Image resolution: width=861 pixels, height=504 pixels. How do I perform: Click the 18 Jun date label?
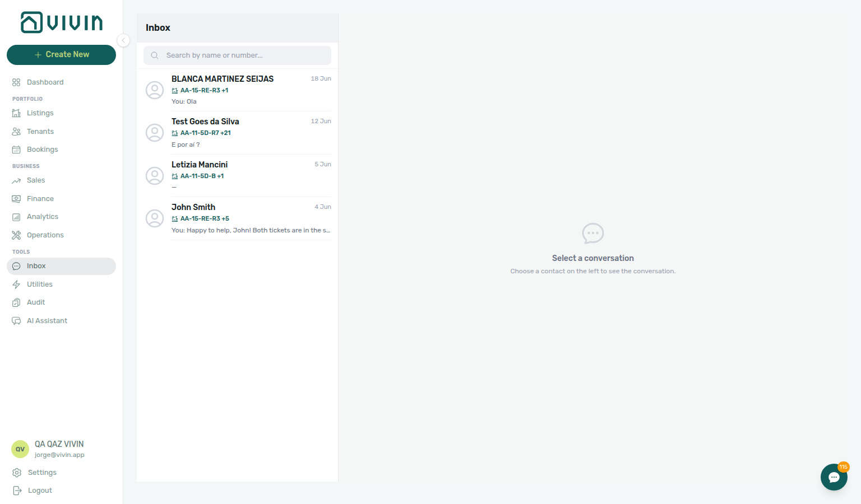click(321, 78)
